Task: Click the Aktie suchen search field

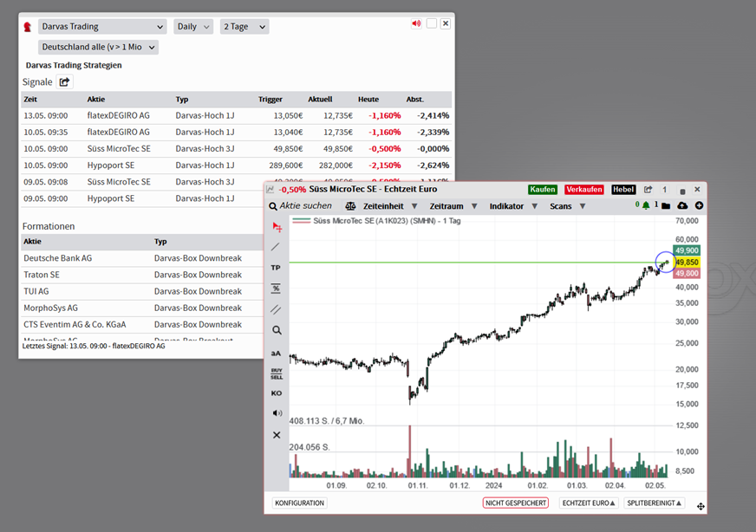Action: point(306,205)
